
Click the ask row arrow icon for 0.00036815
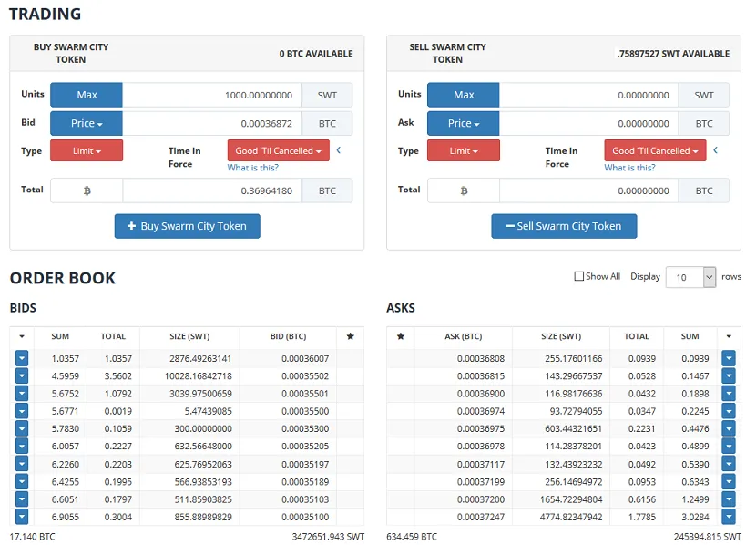point(729,375)
